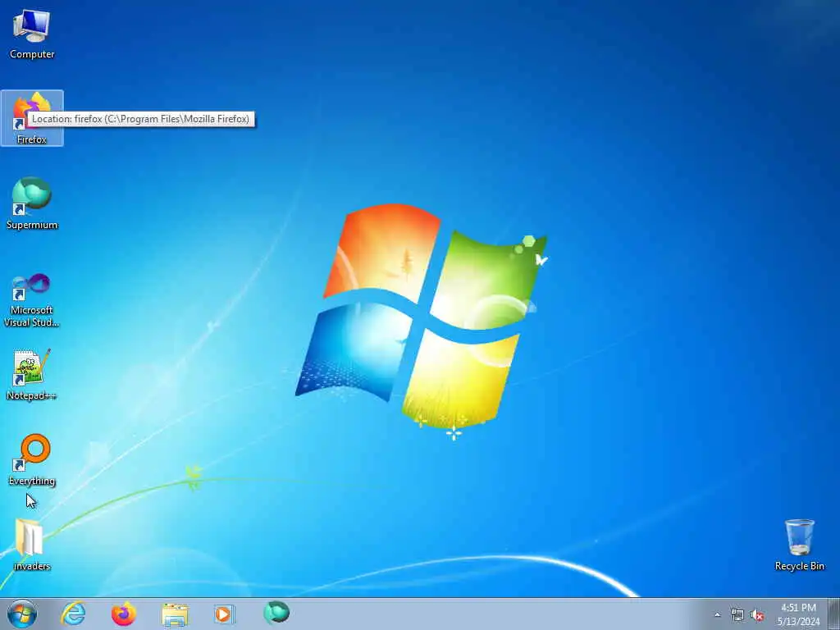This screenshot has width=840, height=630.
Task: Show hidden system tray icons arrow
Action: [717, 615]
